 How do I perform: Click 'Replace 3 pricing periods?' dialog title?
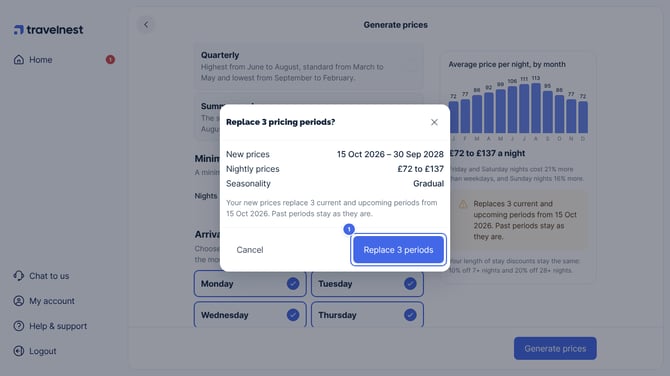tap(280, 122)
